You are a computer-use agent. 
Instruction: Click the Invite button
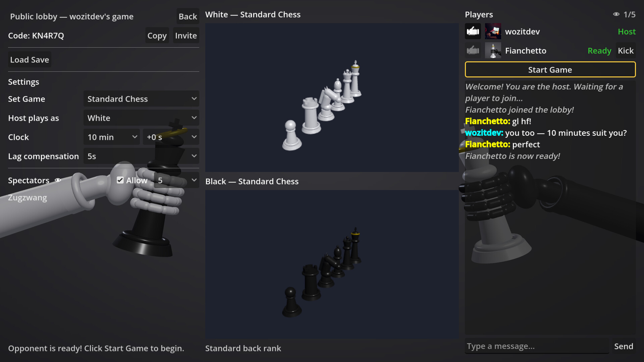186,36
